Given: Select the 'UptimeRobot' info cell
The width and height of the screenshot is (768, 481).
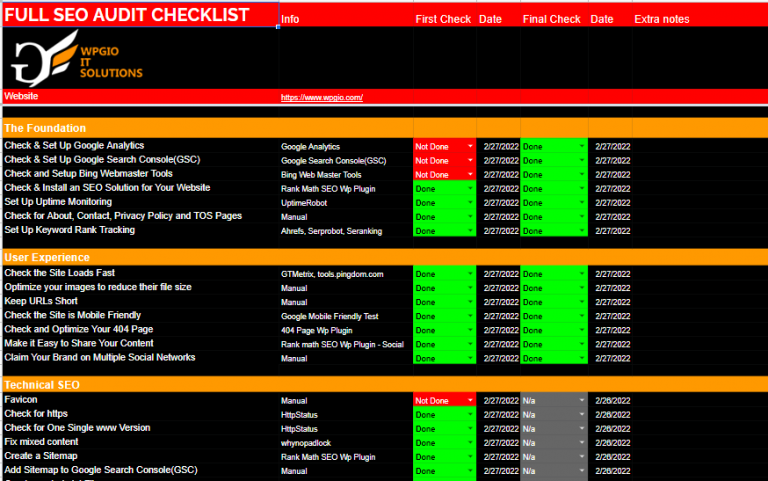Looking at the screenshot, I should pos(346,203).
